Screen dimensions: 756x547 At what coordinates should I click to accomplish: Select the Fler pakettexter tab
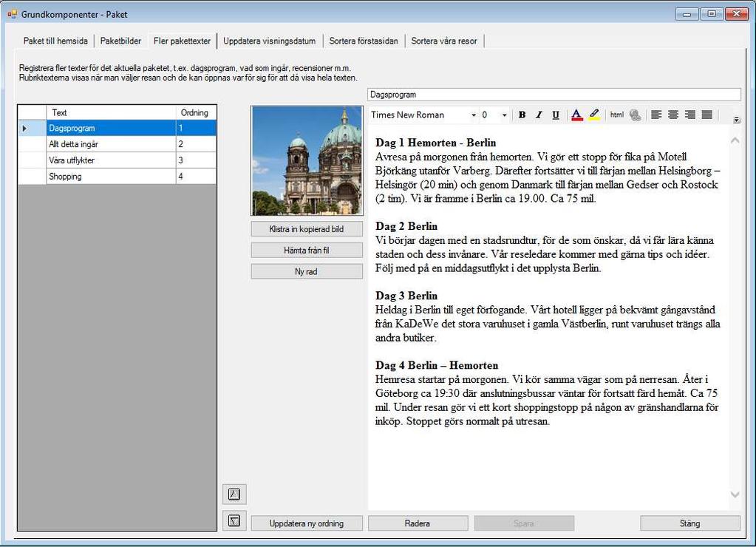[183, 41]
